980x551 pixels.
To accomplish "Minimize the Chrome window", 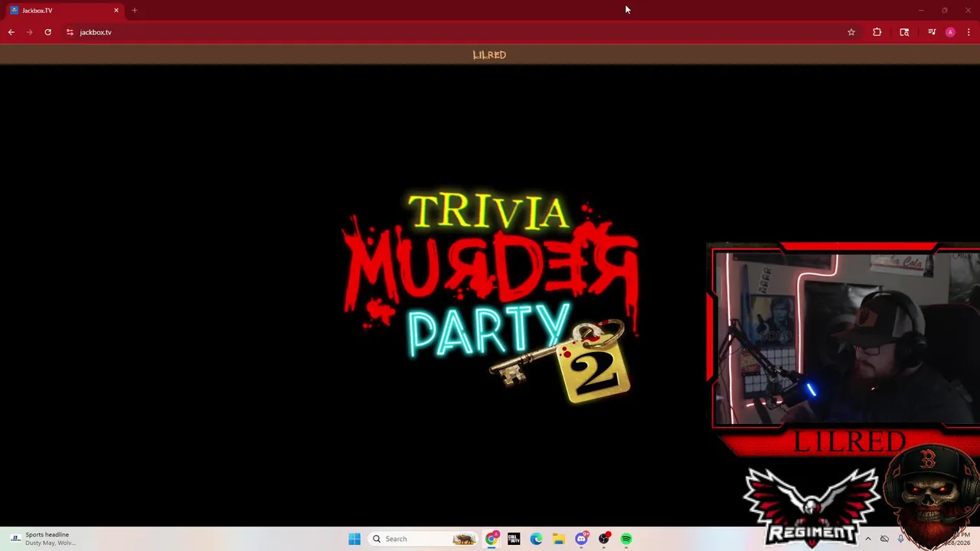I will pyautogui.click(x=921, y=11).
